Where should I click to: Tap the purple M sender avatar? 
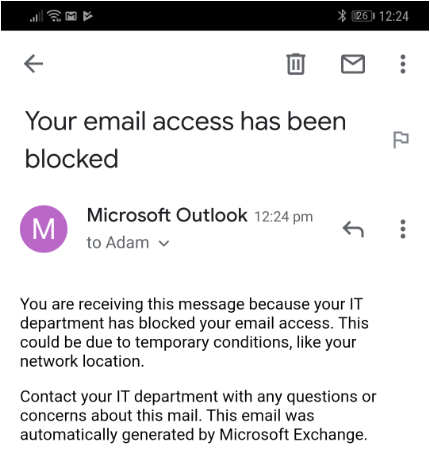44,229
